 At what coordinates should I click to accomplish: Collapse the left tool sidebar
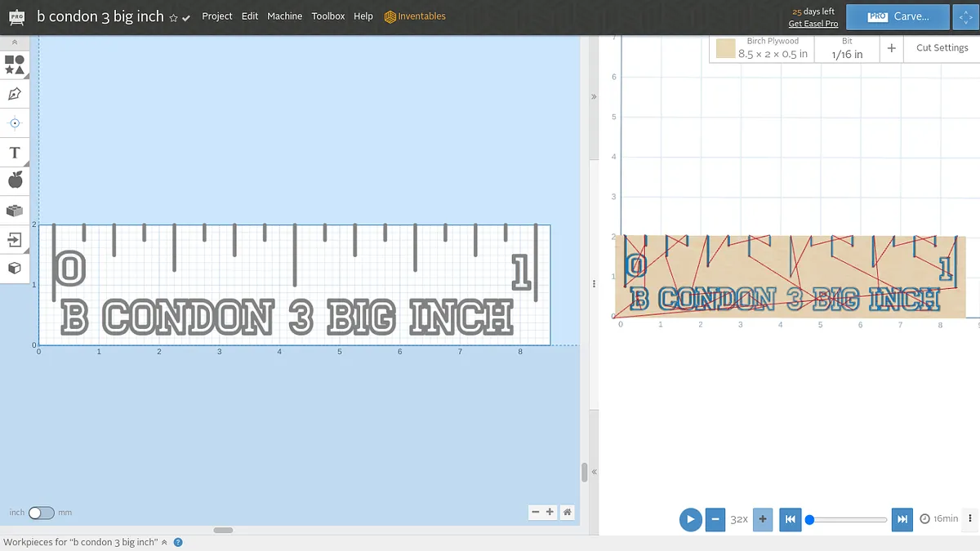pos(15,42)
